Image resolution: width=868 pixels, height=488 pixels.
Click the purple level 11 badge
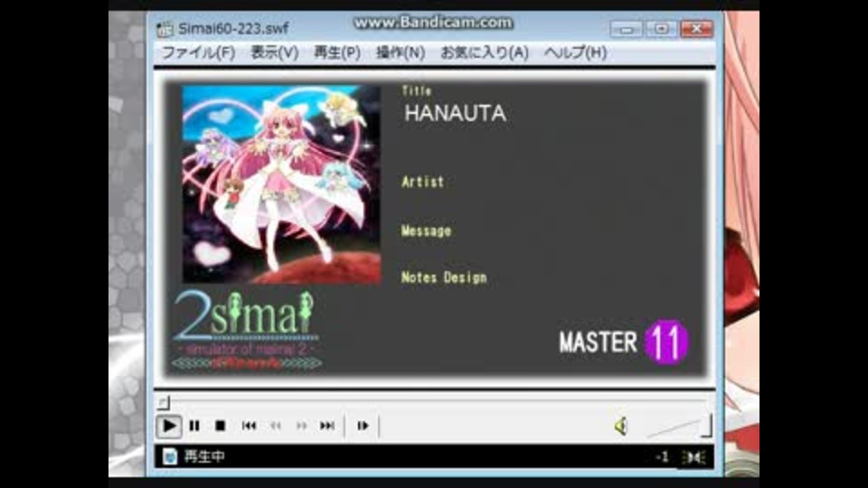[666, 342]
